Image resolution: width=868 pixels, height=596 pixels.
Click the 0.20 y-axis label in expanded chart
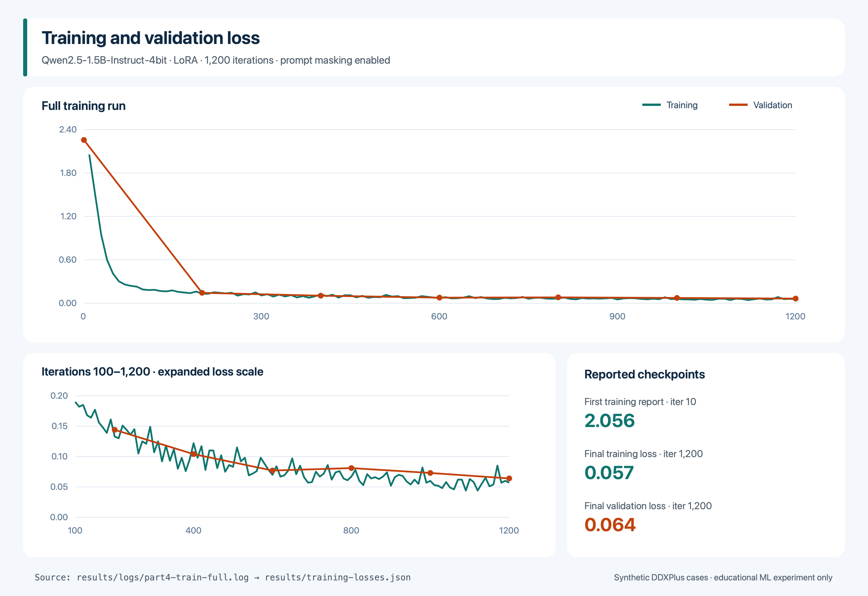pyautogui.click(x=59, y=396)
